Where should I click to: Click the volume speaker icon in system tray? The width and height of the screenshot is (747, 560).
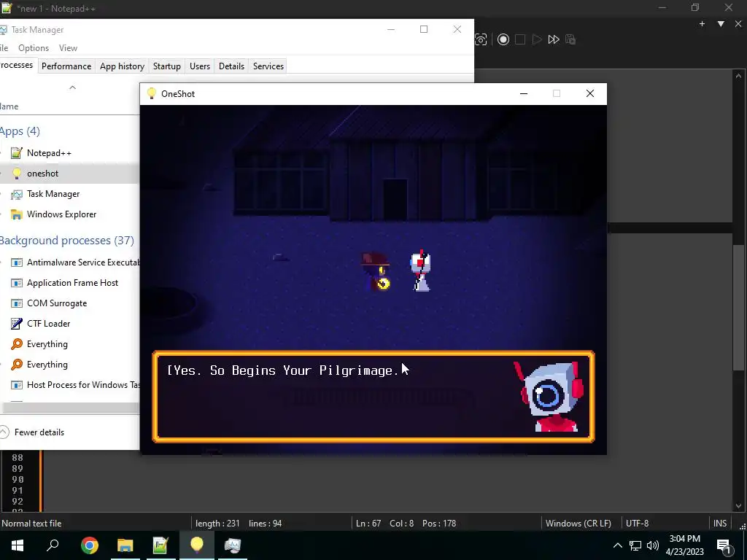point(653,545)
